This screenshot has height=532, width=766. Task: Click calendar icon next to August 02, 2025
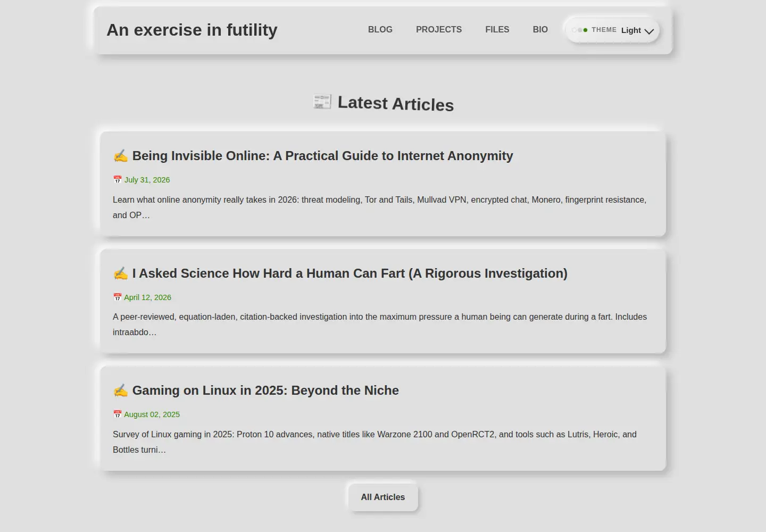pyautogui.click(x=118, y=414)
